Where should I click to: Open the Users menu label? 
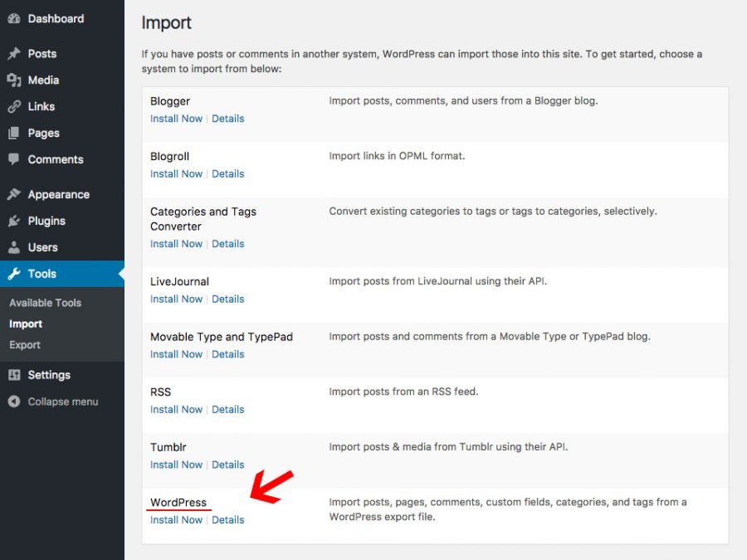click(x=42, y=247)
